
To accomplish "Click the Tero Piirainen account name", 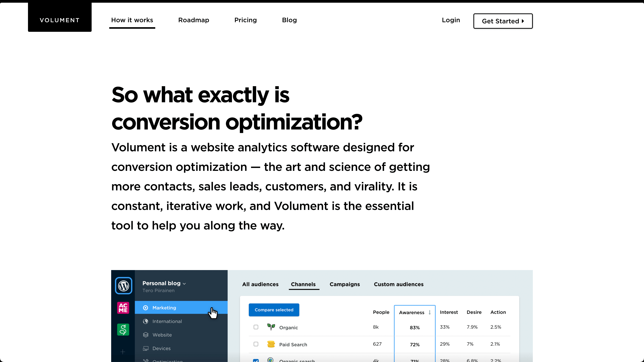I will 159,291.
